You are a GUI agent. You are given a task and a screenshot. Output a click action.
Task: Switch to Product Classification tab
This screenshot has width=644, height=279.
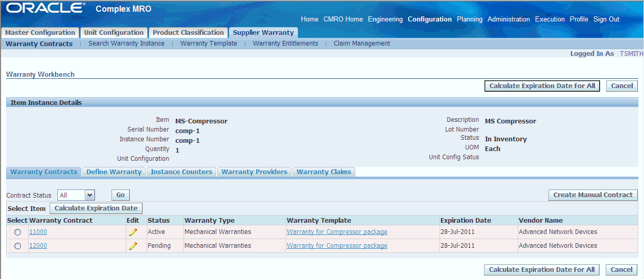click(x=188, y=33)
